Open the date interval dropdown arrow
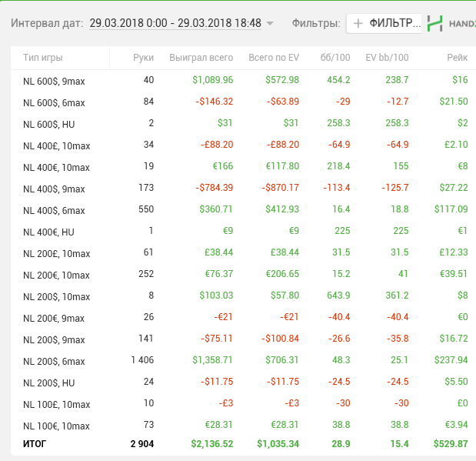This screenshot has height=461, width=476. (270, 24)
